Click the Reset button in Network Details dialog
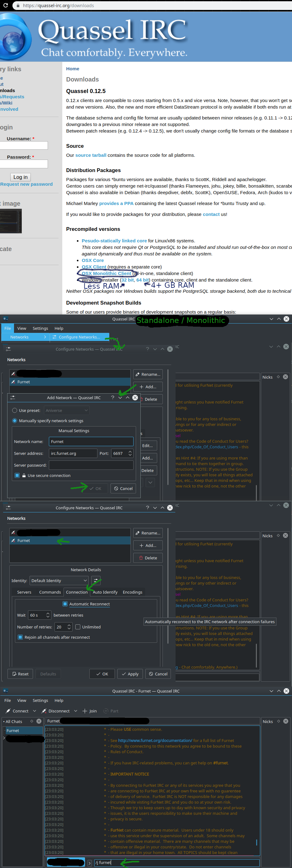Image resolution: width=292 pixels, height=868 pixels. point(20,674)
